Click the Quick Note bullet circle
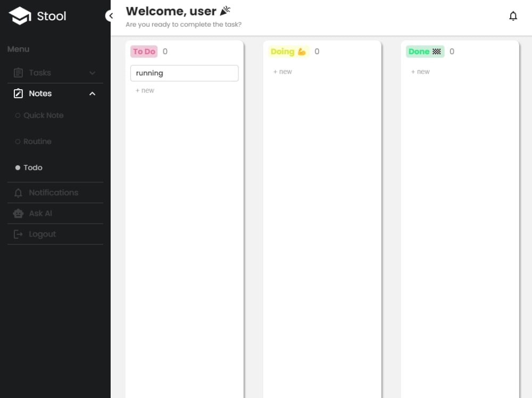Screen dimensions: 532x398 18,116
